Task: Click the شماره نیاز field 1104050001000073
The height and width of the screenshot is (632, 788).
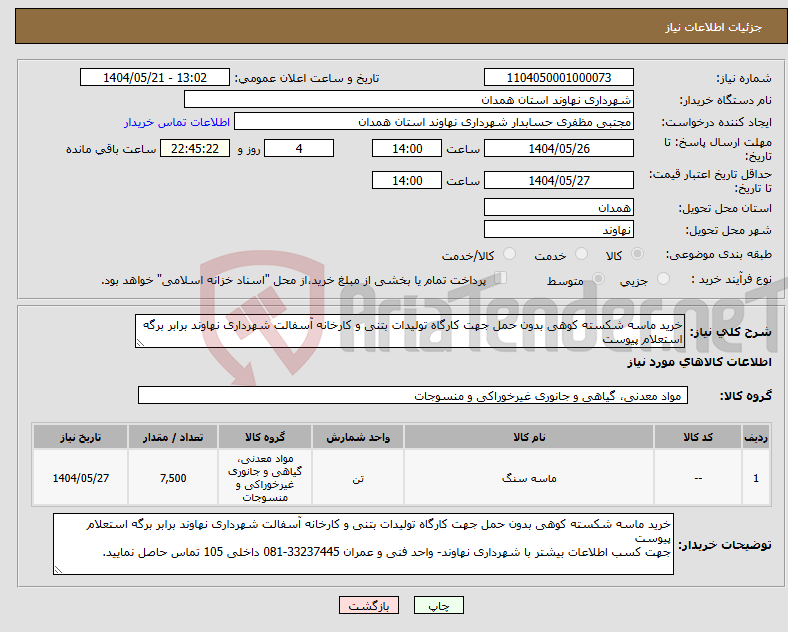Action: click(x=558, y=77)
